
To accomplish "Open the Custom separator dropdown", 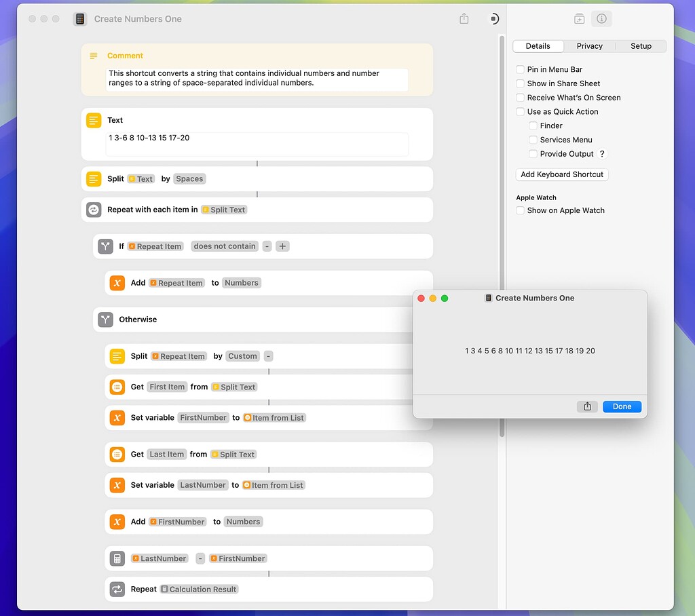I will click(x=242, y=355).
